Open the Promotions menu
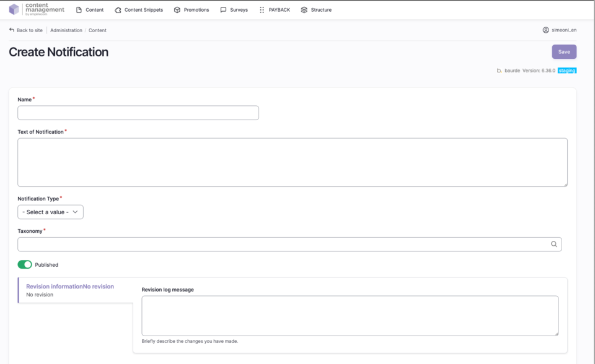Screen dimensions: 595x364 pyautogui.click(x=196, y=10)
